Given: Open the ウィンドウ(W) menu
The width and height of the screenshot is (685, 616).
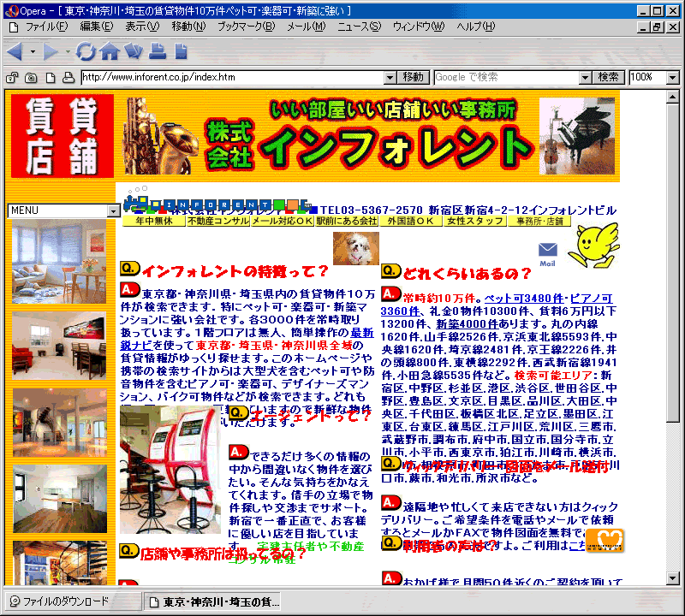Looking at the screenshot, I should pos(419,27).
